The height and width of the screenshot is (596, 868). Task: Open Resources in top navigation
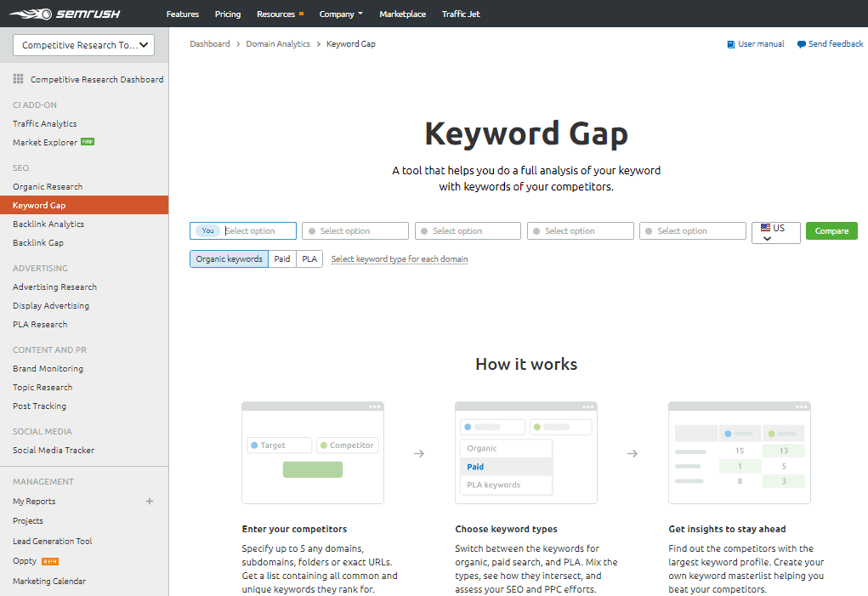(x=275, y=14)
